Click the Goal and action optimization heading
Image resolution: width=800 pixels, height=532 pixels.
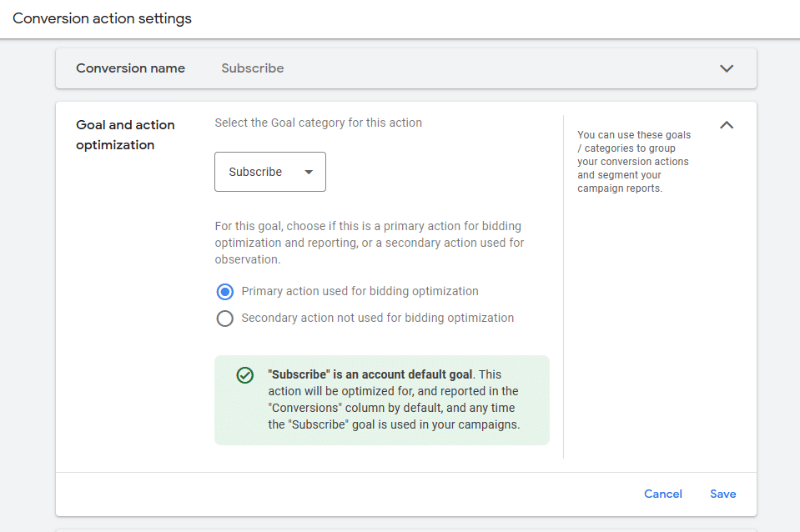(125, 135)
